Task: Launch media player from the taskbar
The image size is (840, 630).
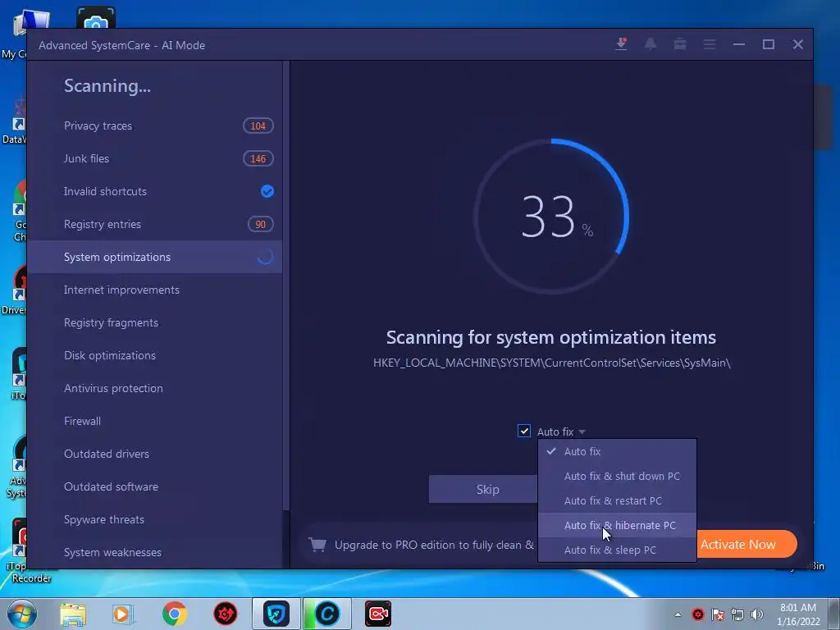Action: [x=123, y=614]
